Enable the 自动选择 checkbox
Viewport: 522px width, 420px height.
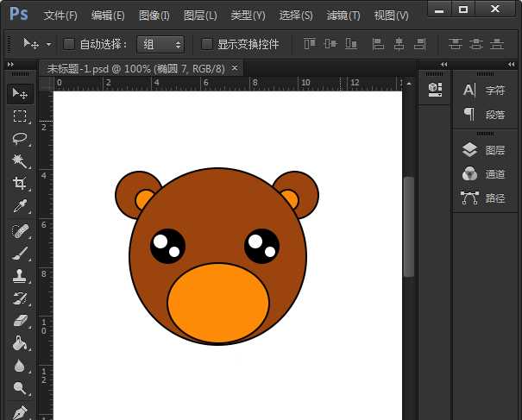(x=70, y=44)
